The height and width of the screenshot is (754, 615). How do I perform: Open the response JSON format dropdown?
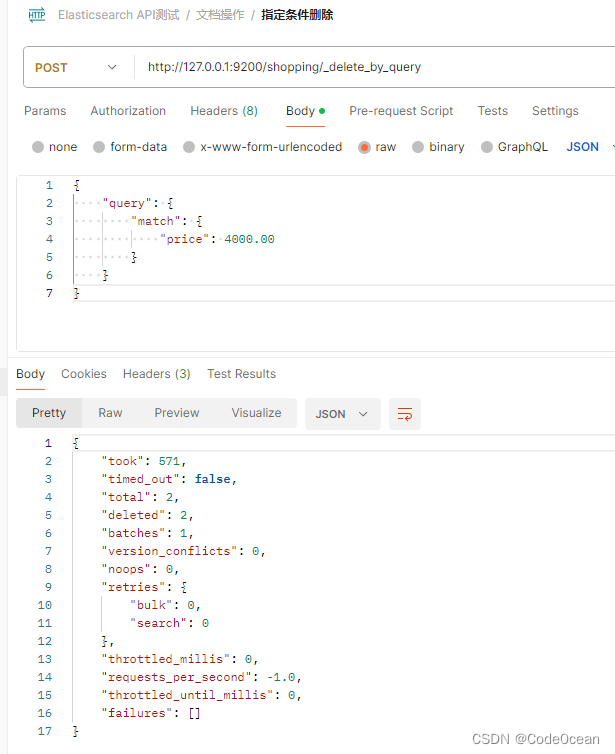click(x=342, y=414)
